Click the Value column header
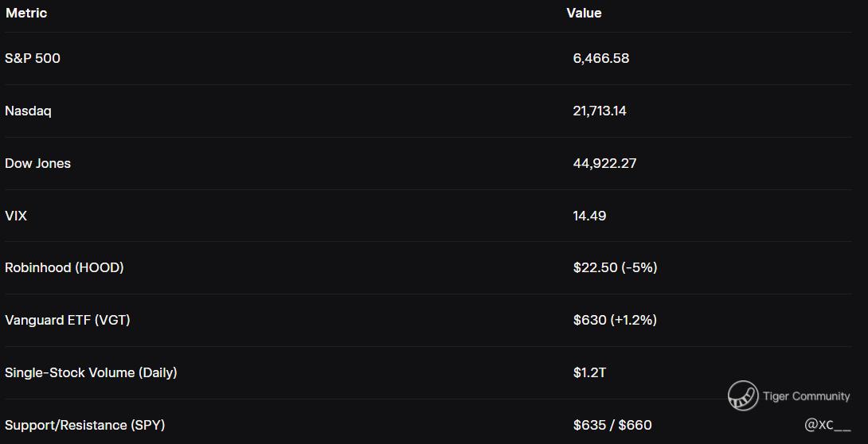The image size is (868, 444). 584,13
